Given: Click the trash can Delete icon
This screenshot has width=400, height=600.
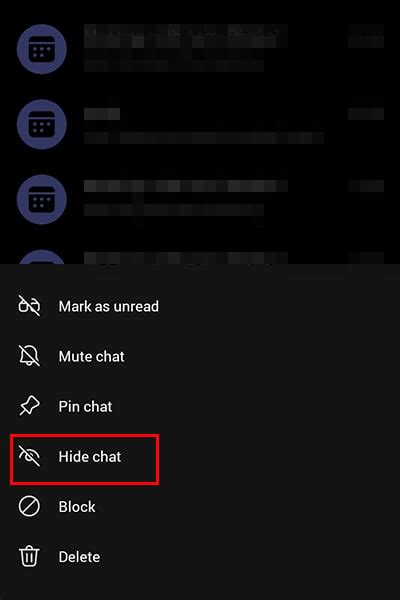Looking at the screenshot, I should [29, 556].
